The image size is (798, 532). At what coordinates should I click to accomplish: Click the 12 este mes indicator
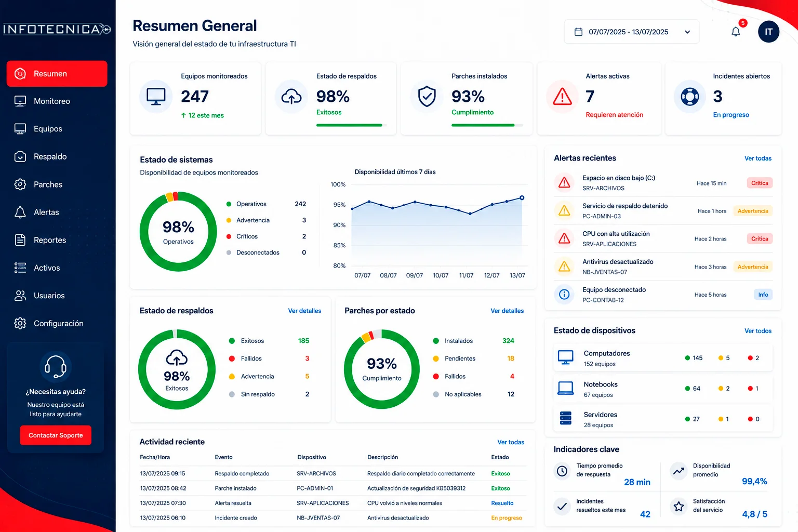(x=202, y=115)
